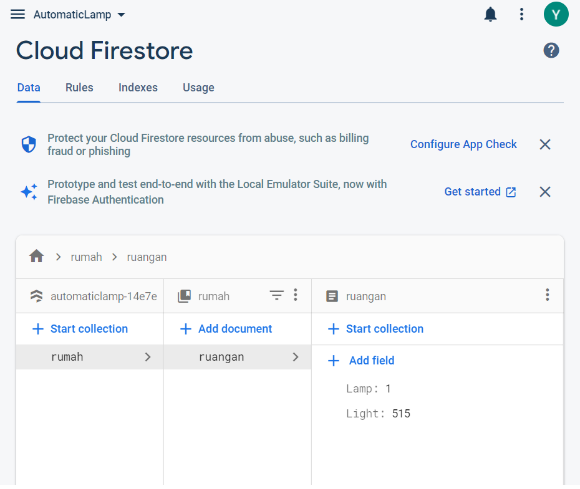Click the collection icon next to rumah header
580x489 pixels.
click(184, 296)
